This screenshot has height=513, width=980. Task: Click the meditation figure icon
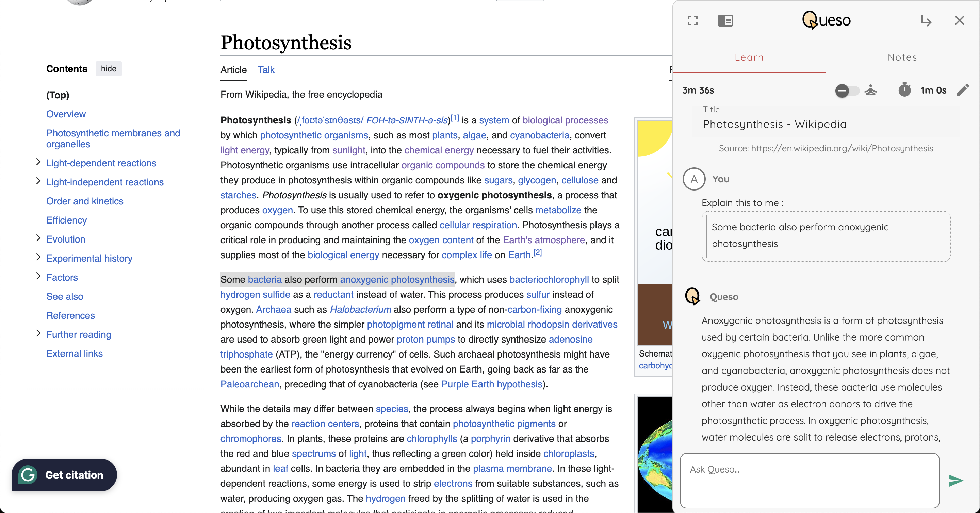(x=870, y=90)
